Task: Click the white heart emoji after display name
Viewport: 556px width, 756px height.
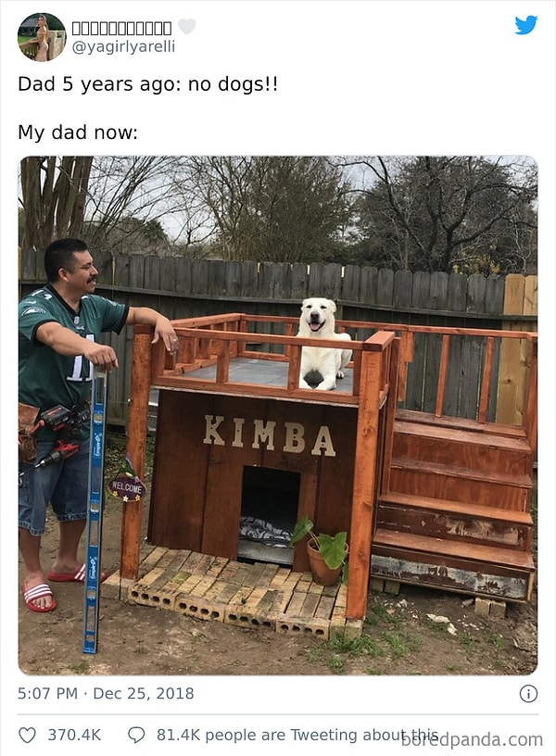Action: pos(187,27)
